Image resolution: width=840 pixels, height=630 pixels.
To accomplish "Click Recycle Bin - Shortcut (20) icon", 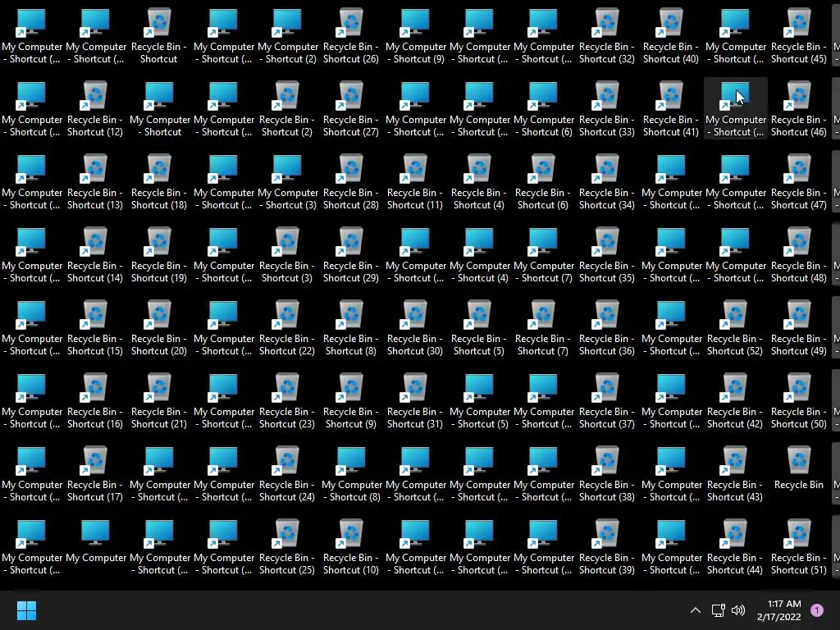I will tap(159, 328).
